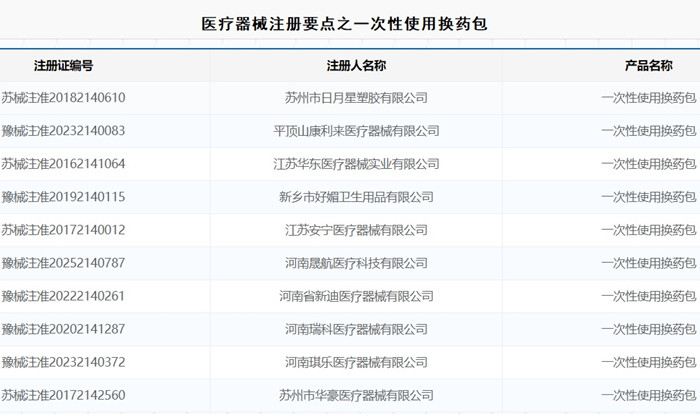This screenshot has height=417, width=700.
Task: Select registration number 豫械注准20252140787
Action: coord(63,263)
